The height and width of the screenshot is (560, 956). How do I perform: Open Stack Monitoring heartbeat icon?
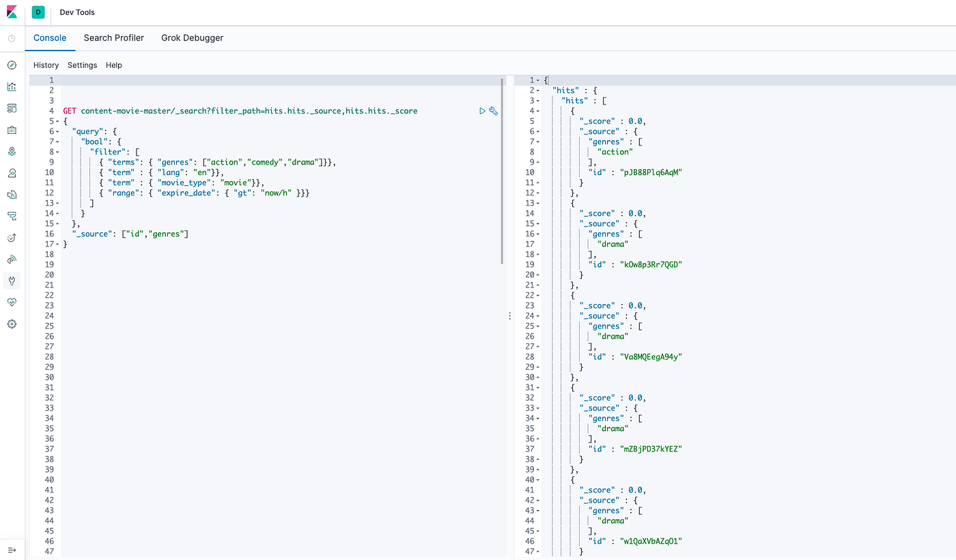(x=12, y=303)
